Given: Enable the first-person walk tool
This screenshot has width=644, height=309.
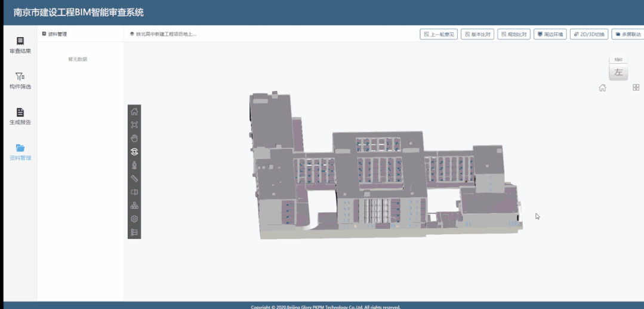Looking at the screenshot, I should coord(134,166).
